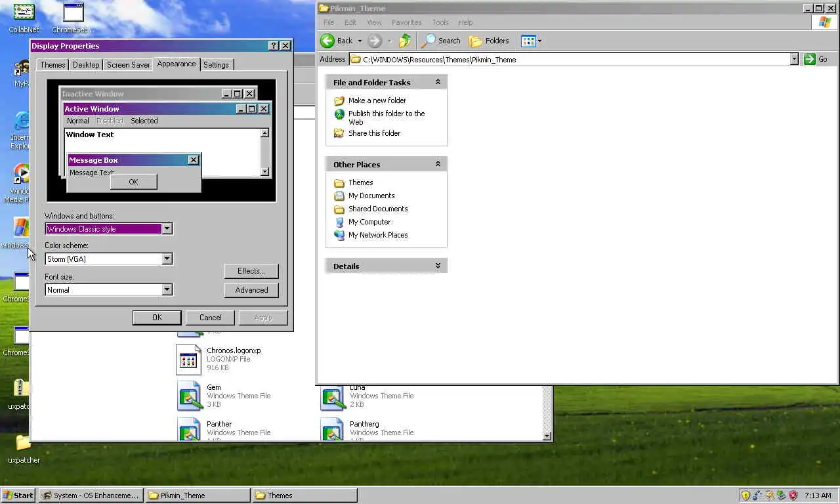Open Windows and buttons style dropdown
840x504 pixels.
pyautogui.click(x=167, y=229)
